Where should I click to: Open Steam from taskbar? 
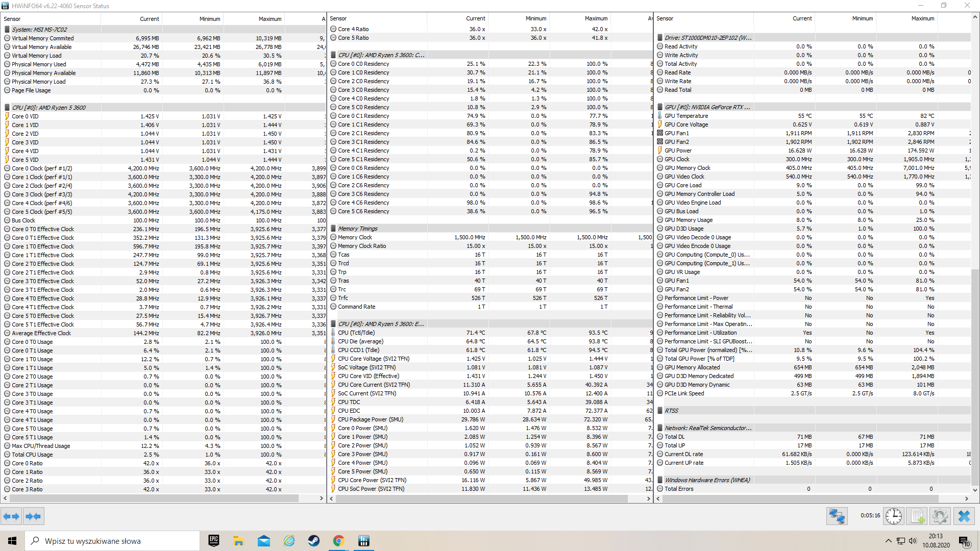click(x=314, y=541)
